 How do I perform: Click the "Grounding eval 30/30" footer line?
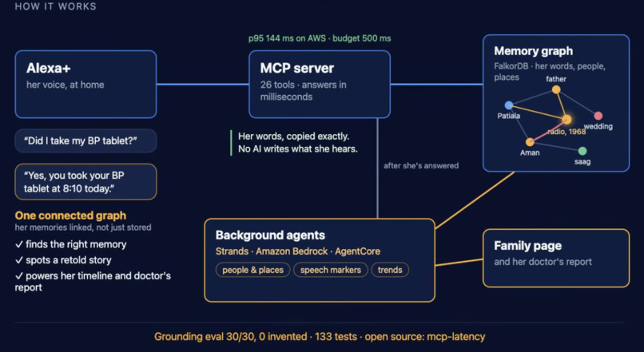(x=320, y=337)
